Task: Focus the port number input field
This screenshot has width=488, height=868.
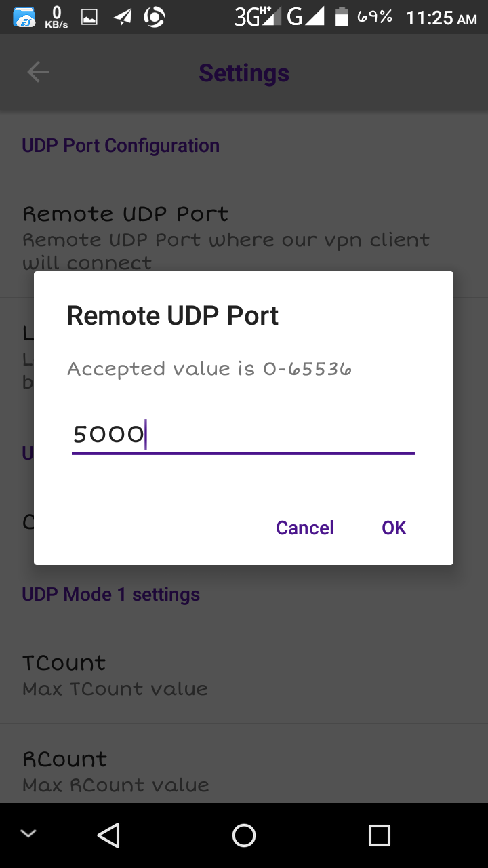Action: 243,435
